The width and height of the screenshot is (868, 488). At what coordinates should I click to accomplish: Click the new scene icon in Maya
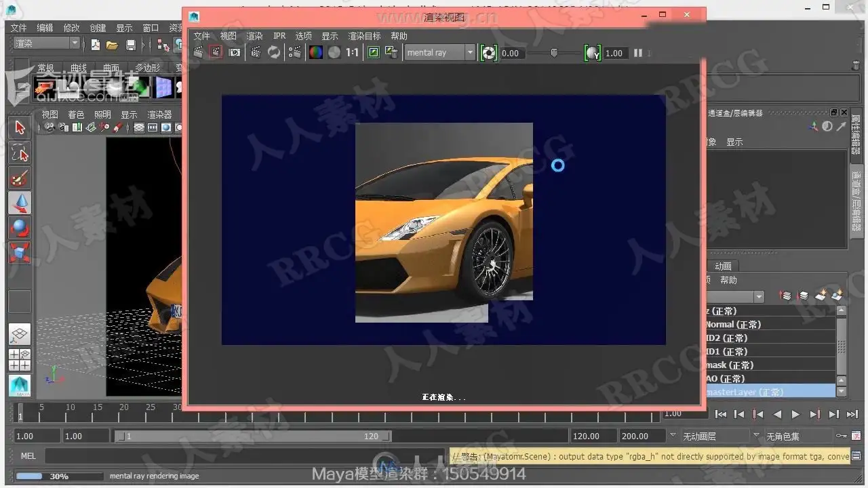[x=96, y=45]
